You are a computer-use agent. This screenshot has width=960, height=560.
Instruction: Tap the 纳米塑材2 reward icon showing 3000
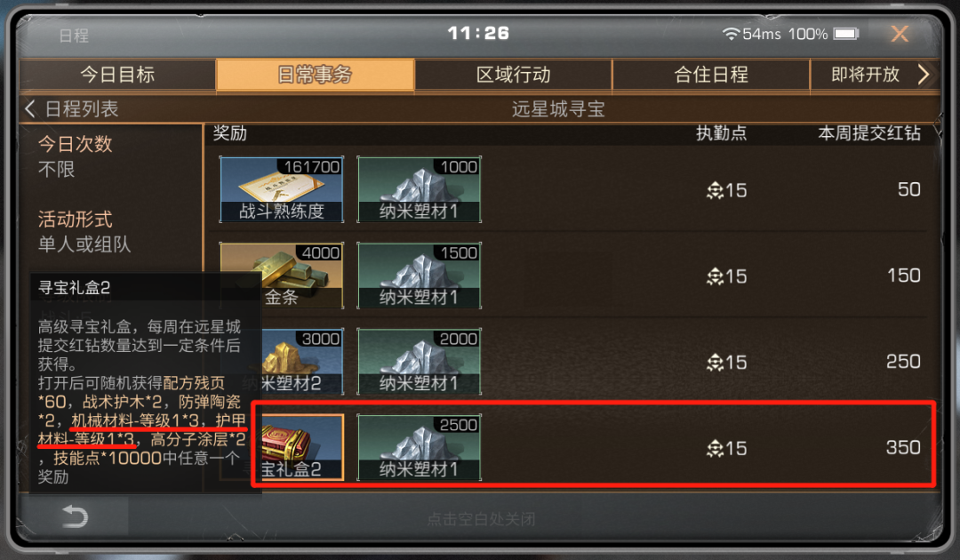(302, 362)
